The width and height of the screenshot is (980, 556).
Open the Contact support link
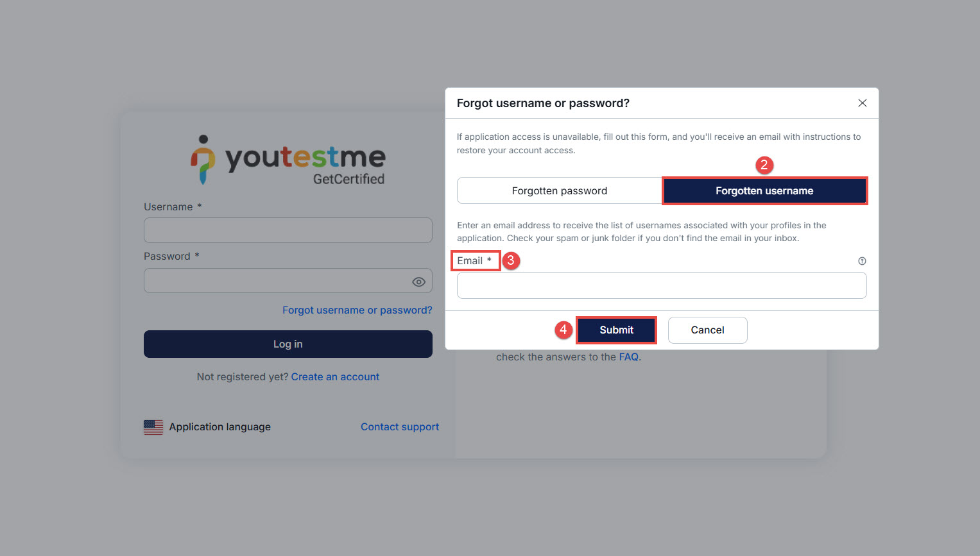click(399, 427)
